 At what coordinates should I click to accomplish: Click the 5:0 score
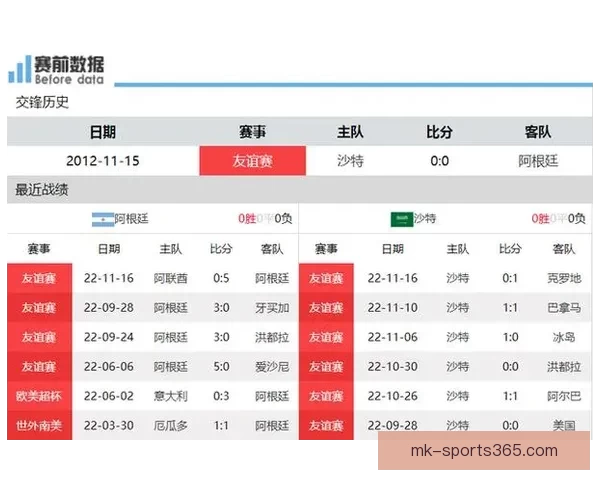coord(221,367)
